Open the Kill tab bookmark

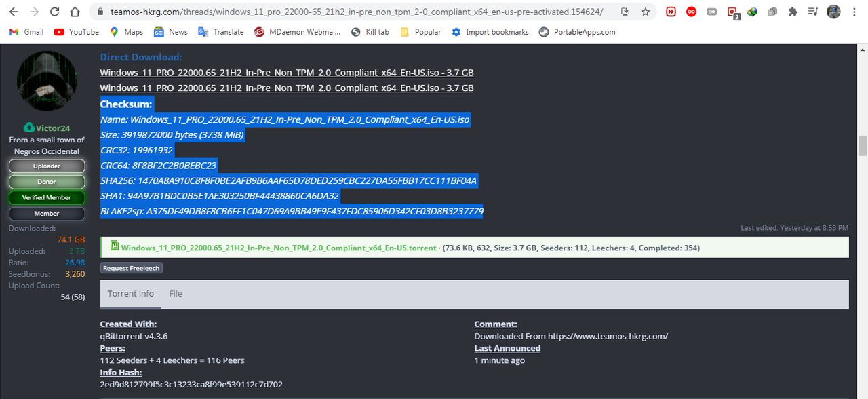(370, 32)
